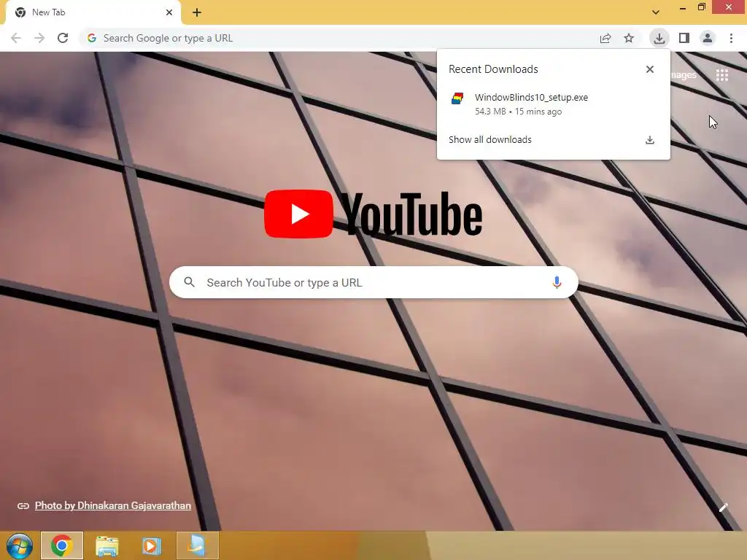The width and height of the screenshot is (747, 560).
Task: Close the Recent Downloads popup
Action: click(x=650, y=69)
